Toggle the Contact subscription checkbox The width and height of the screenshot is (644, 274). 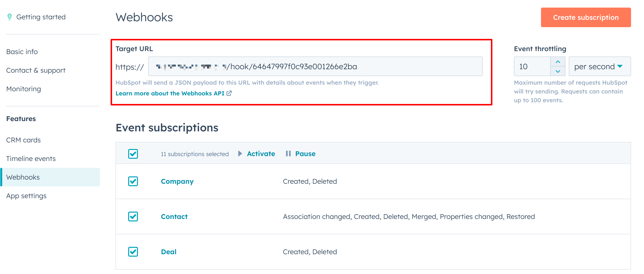coord(133,216)
